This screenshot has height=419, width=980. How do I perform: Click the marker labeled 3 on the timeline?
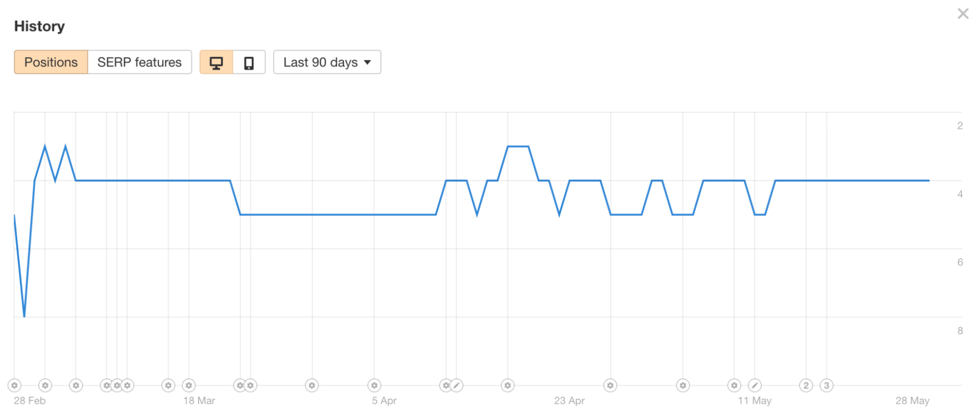827,386
